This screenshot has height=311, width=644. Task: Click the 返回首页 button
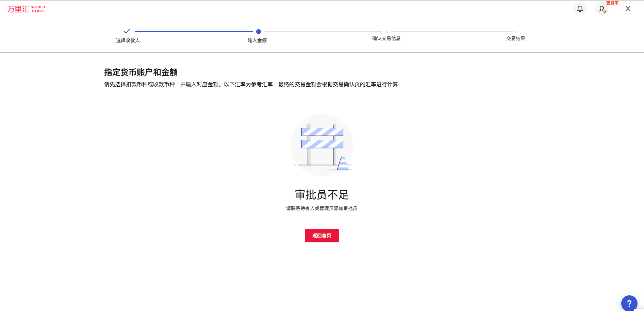pos(321,235)
